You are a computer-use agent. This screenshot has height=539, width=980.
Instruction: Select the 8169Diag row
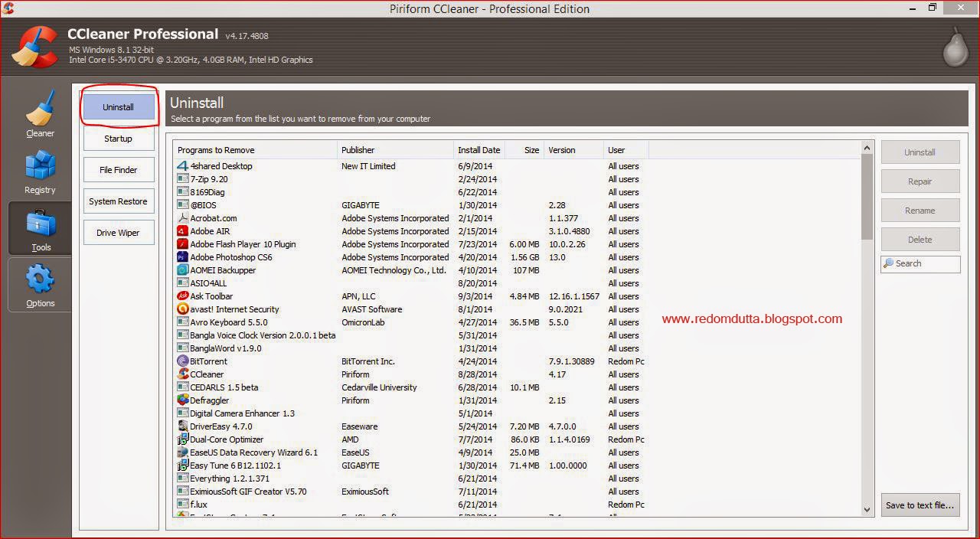(517, 192)
